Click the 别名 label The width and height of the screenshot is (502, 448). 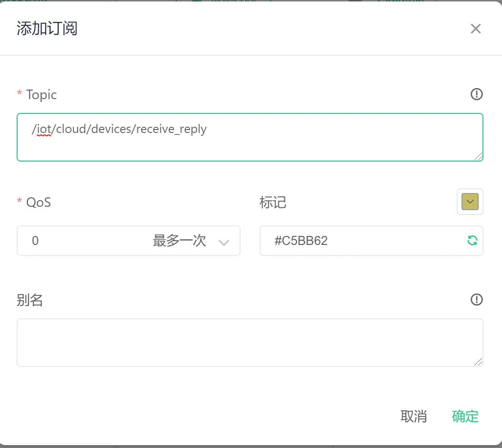(30, 300)
